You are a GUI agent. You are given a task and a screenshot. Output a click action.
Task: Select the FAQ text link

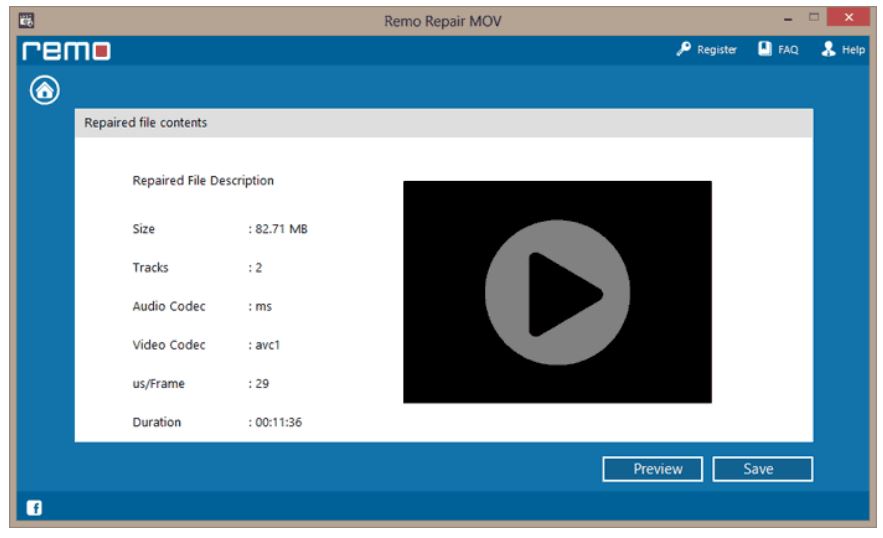pyautogui.click(x=787, y=49)
